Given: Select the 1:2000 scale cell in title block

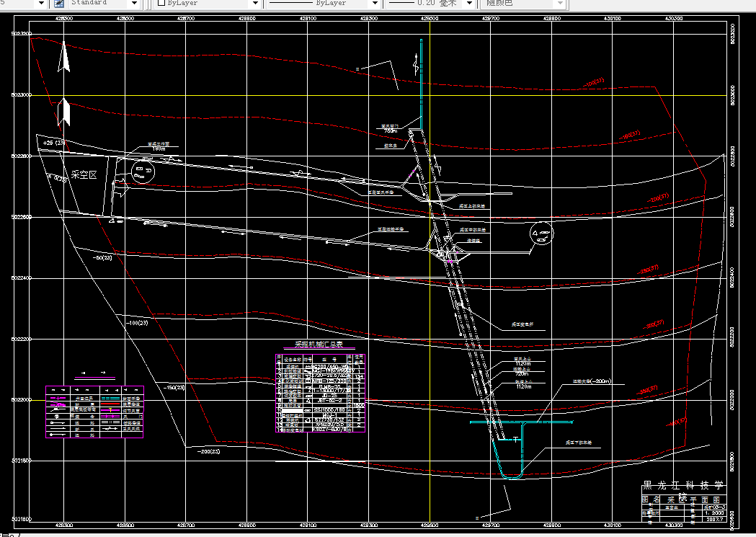Looking at the screenshot, I should pyautogui.click(x=714, y=513).
